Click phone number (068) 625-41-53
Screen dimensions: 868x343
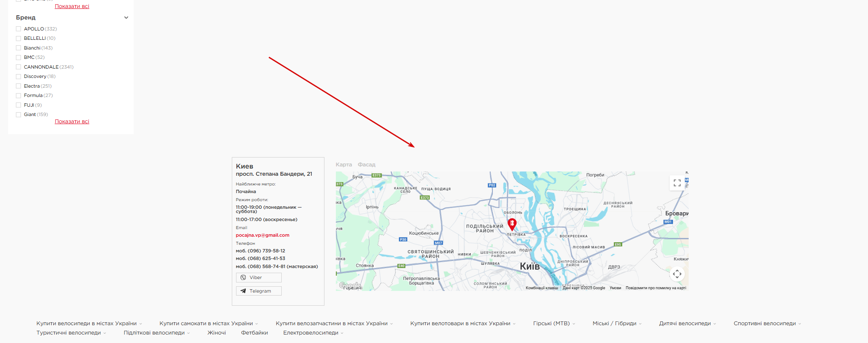coord(260,259)
